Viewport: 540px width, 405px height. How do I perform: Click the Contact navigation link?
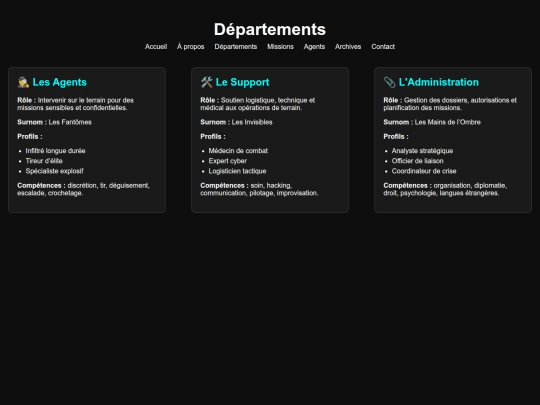(383, 46)
